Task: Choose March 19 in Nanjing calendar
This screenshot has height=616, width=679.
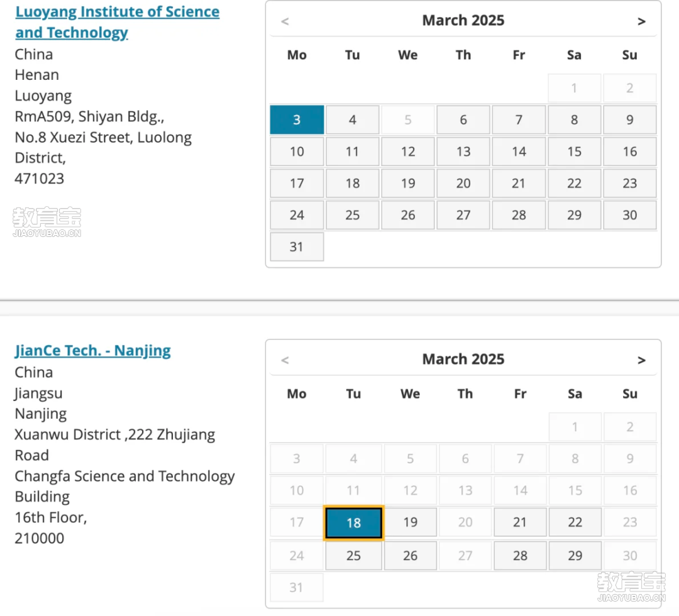Action: 410,522
